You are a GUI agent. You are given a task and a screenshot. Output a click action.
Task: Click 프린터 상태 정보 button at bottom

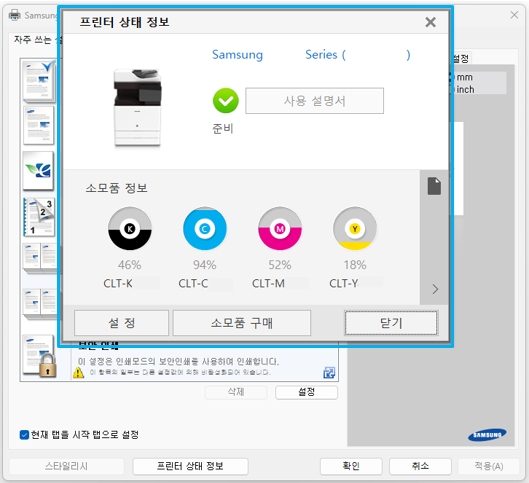click(190, 466)
